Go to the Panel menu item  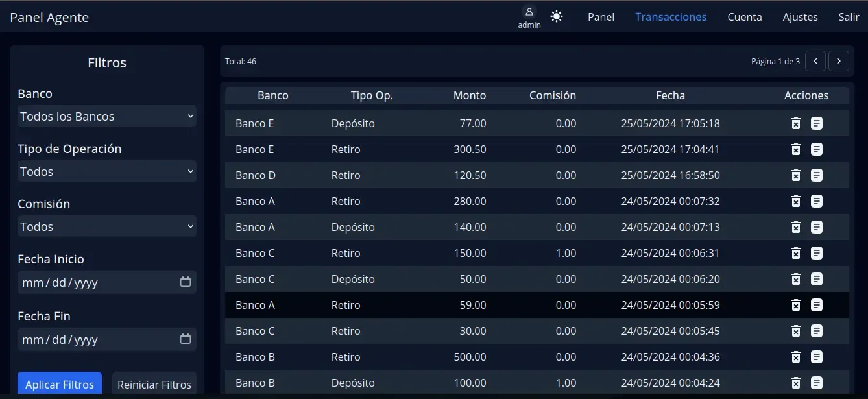[x=601, y=17]
